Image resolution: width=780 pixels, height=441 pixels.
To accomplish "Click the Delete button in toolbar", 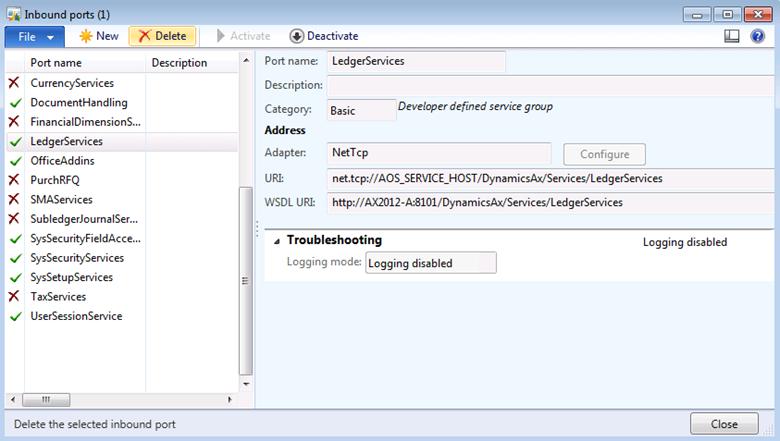I will tap(162, 36).
